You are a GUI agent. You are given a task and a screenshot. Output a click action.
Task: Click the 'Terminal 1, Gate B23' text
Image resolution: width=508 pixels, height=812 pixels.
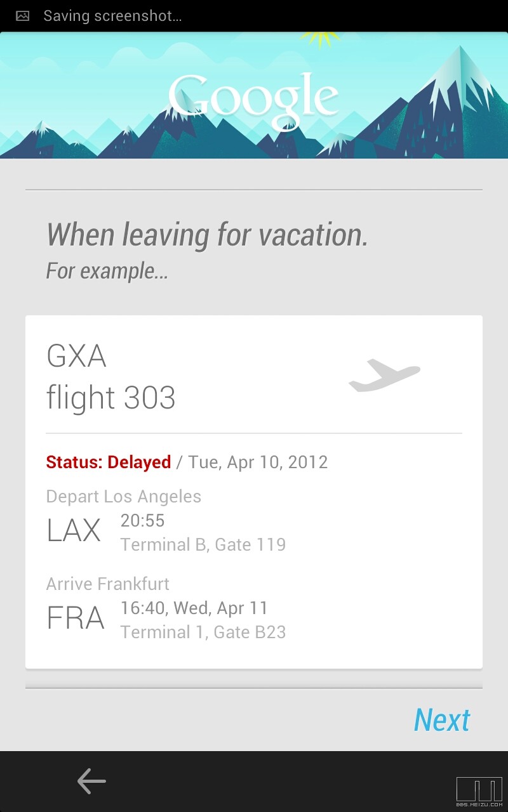pyautogui.click(x=203, y=632)
